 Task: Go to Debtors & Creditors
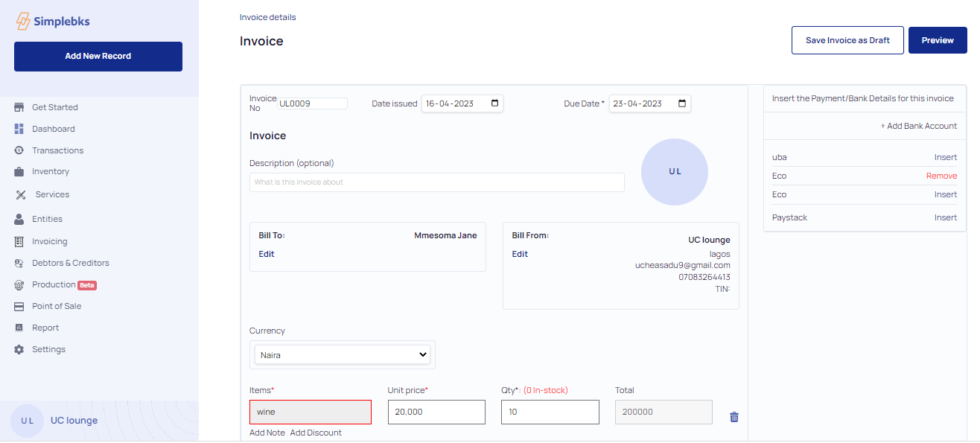tap(71, 263)
